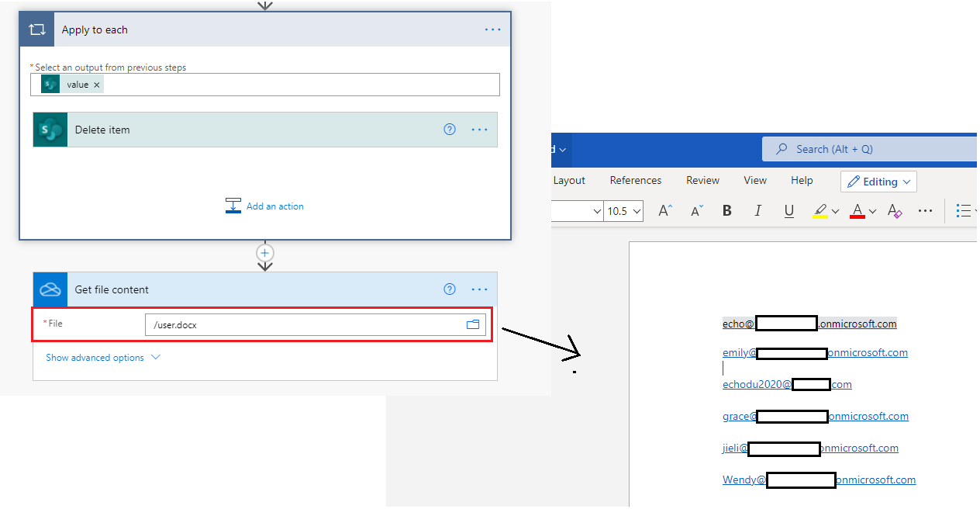The image size is (980, 516).
Task: Open the font name dropdown arrow
Action: [x=597, y=211]
